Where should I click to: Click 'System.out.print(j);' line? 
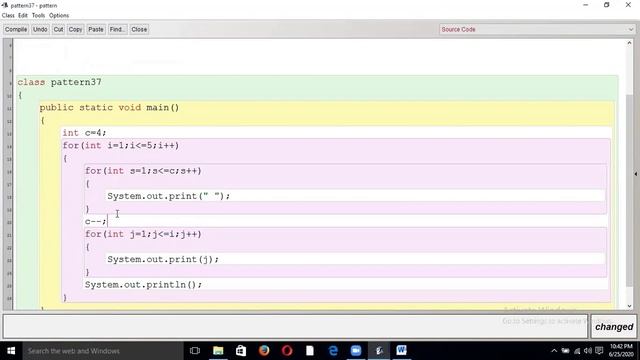(x=163, y=259)
